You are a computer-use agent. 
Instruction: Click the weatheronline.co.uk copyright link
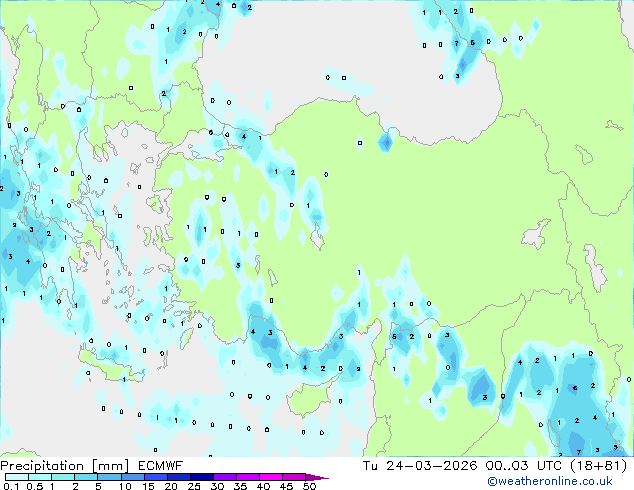tap(549, 481)
